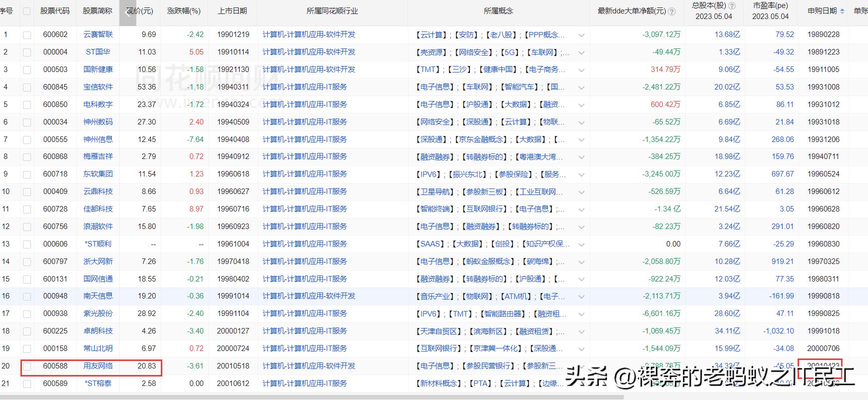Tick the checkbox beside 神州数码
This screenshot has width=868, height=400.
[27, 122]
